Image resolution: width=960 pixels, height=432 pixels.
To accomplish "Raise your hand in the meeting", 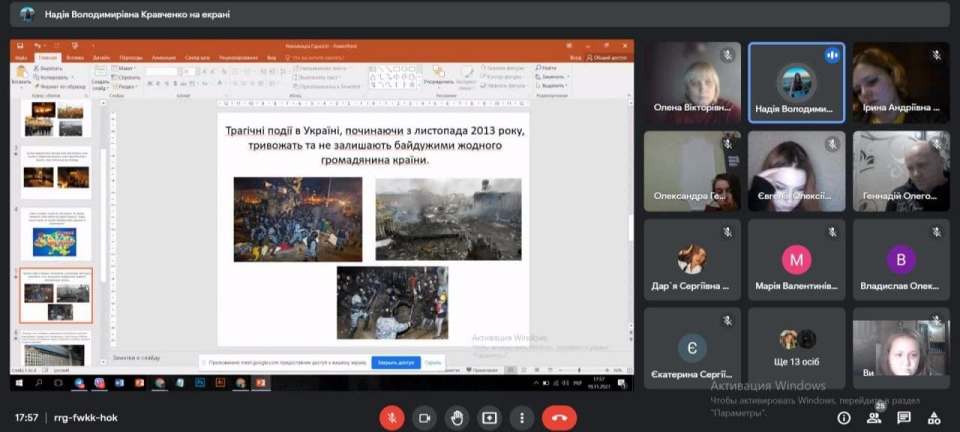I will coord(457,417).
